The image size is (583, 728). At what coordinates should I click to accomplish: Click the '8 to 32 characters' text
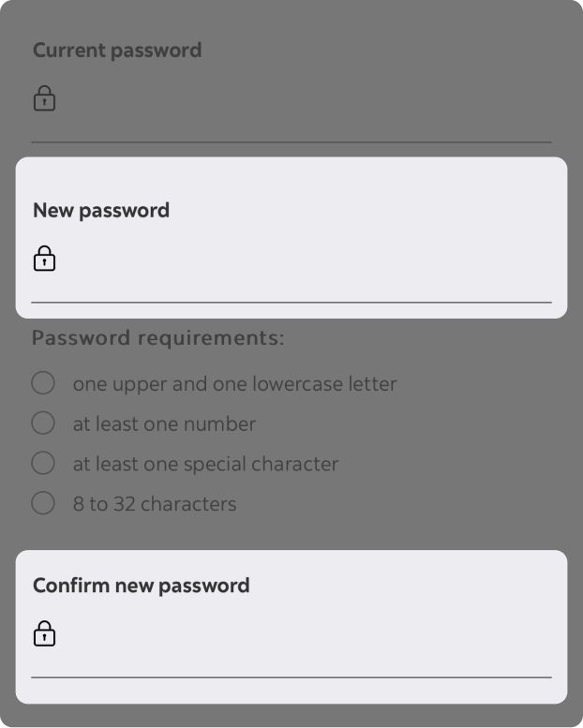click(155, 504)
